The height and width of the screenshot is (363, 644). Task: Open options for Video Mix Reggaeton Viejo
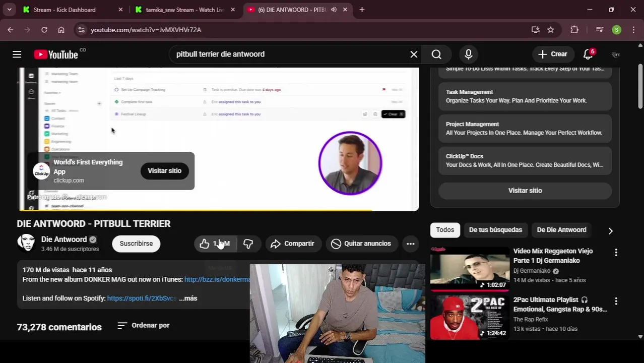tap(616, 253)
